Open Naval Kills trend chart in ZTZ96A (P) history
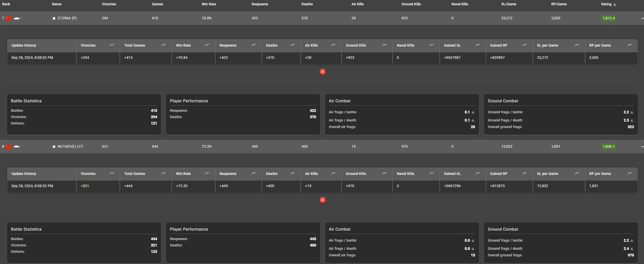644x264 pixels. pyautogui.click(x=431, y=45)
